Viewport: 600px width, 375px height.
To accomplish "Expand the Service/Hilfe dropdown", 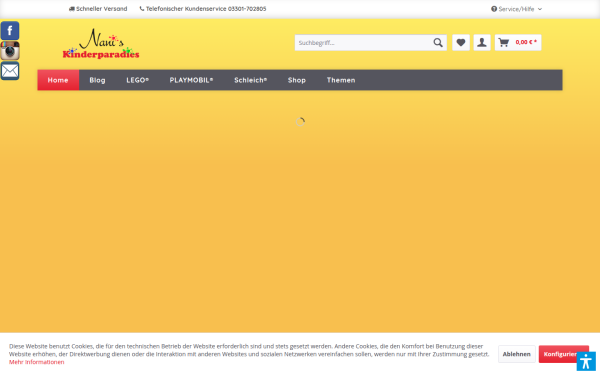I will click(x=516, y=9).
